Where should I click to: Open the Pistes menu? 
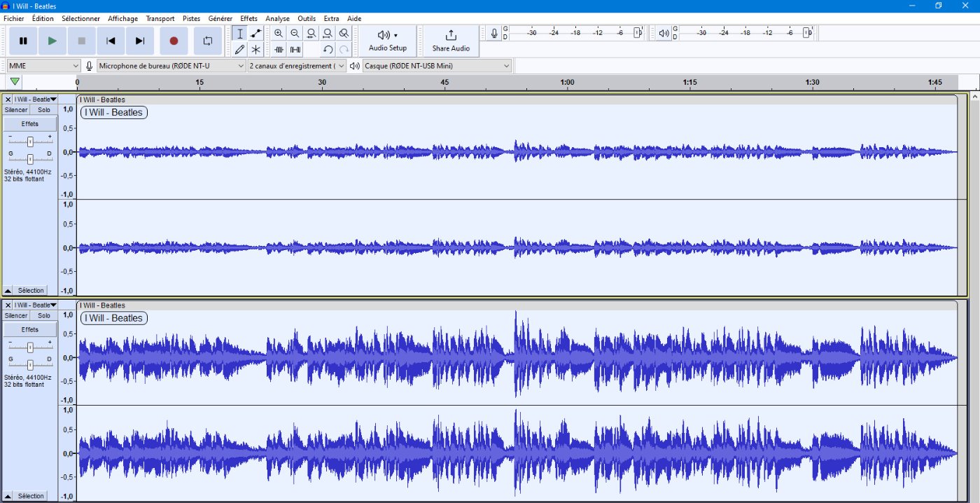click(x=191, y=18)
